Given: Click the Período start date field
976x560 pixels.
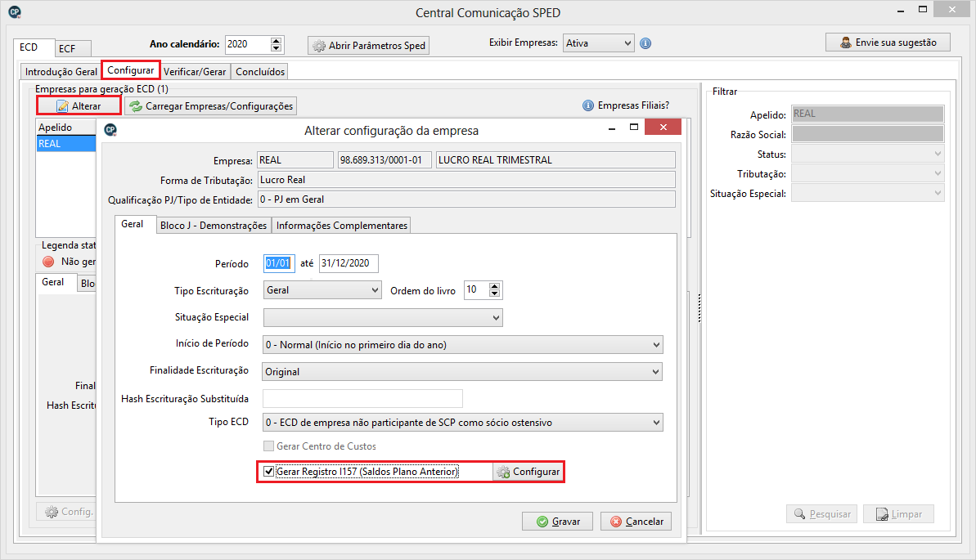Looking at the screenshot, I should tap(279, 263).
